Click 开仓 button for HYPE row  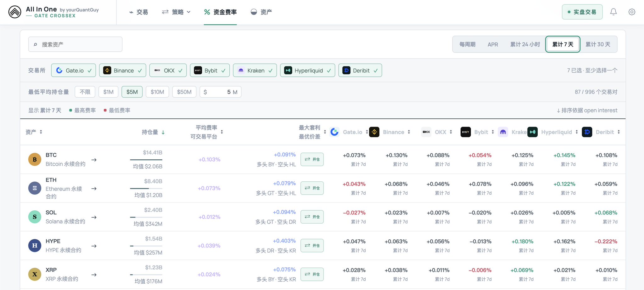(312, 246)
